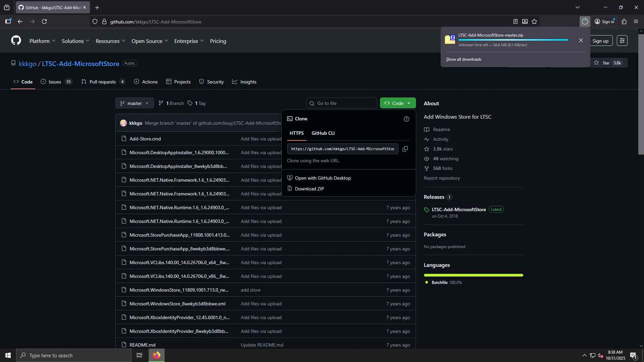Image resolution: width=644 pixels, height=362 pixels.
Task: Open the master branch dropdown
Action: 135,103
